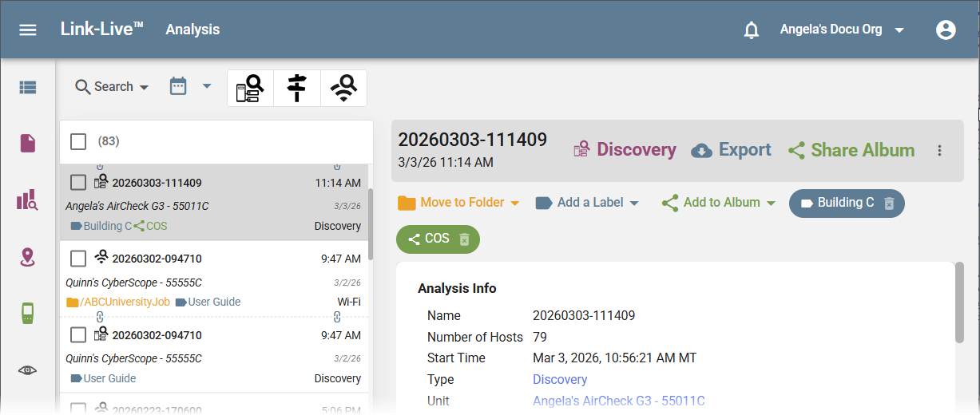Image resolution: width=980 pixels, height=415 pixels.
Task: Click the Building C label chip
Action: click(x=847, y=203)
